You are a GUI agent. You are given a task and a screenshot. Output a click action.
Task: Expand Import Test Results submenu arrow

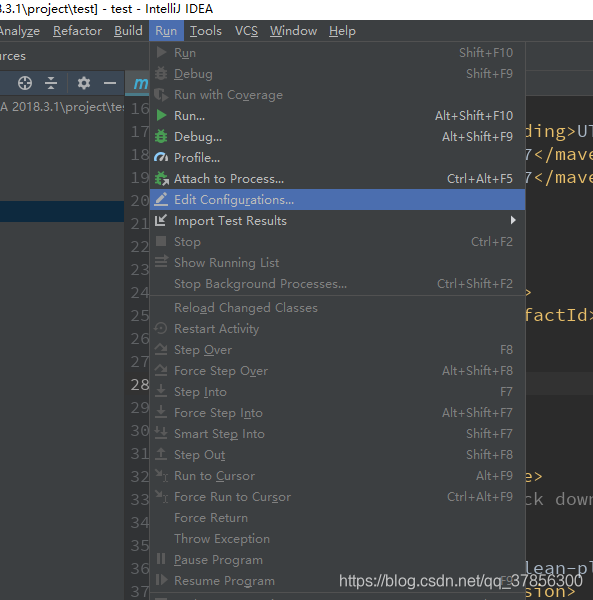[x=513, y=220]
